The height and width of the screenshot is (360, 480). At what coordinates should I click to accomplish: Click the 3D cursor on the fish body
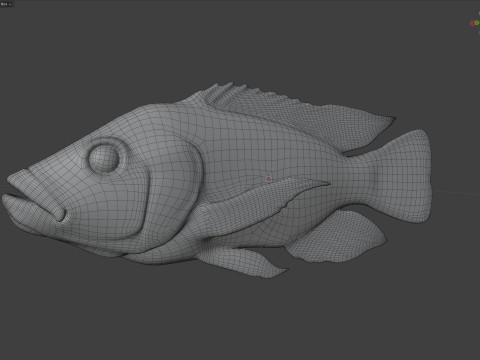[x=268, y=180]
